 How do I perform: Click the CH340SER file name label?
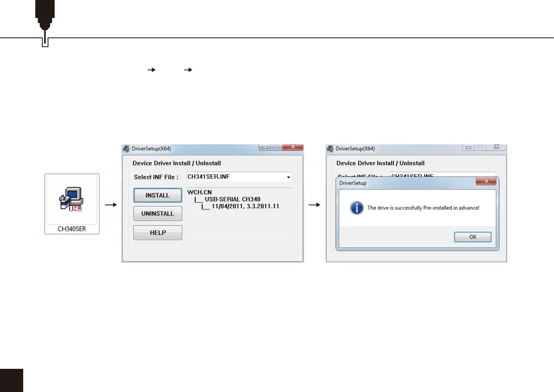pos(72,229)
